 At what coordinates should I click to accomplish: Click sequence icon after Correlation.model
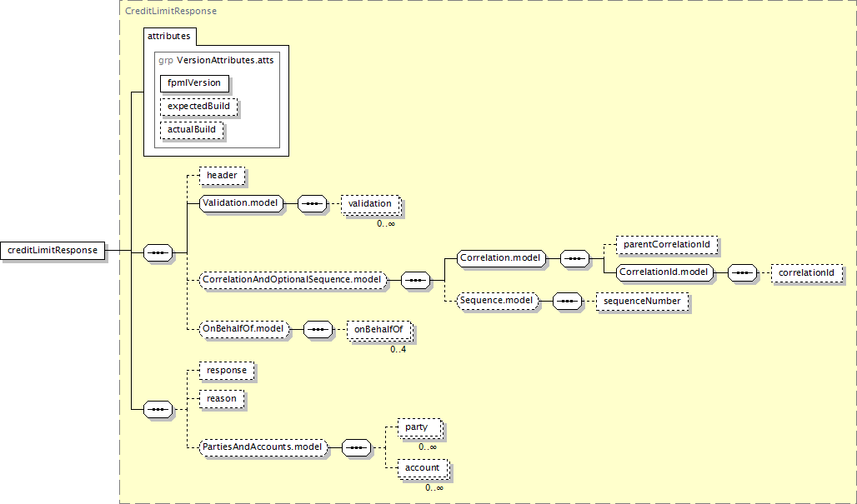pyautogui.click(x=575, y=258)
